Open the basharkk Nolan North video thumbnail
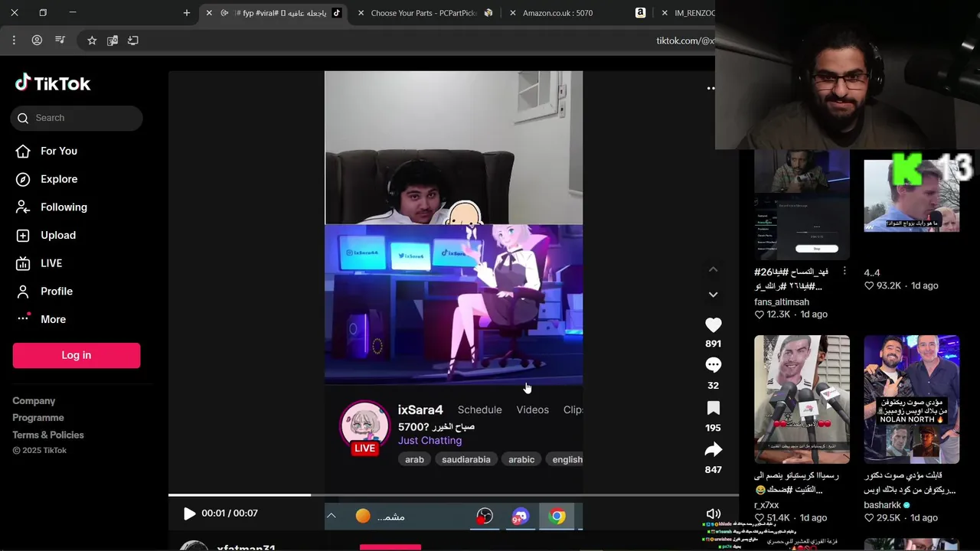This screenshot has height=551, width=980. (x=911, y=399)
